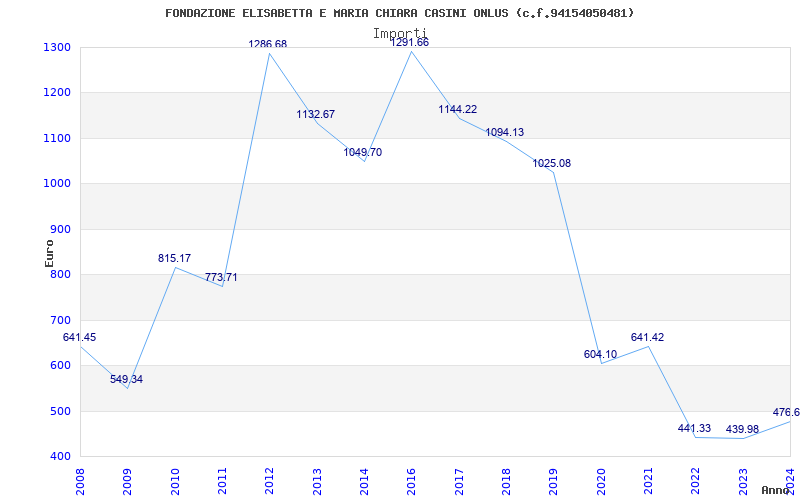Click the y-axis tick 800
Viewport: 800px width, 500px height.
tap(63, 274)
